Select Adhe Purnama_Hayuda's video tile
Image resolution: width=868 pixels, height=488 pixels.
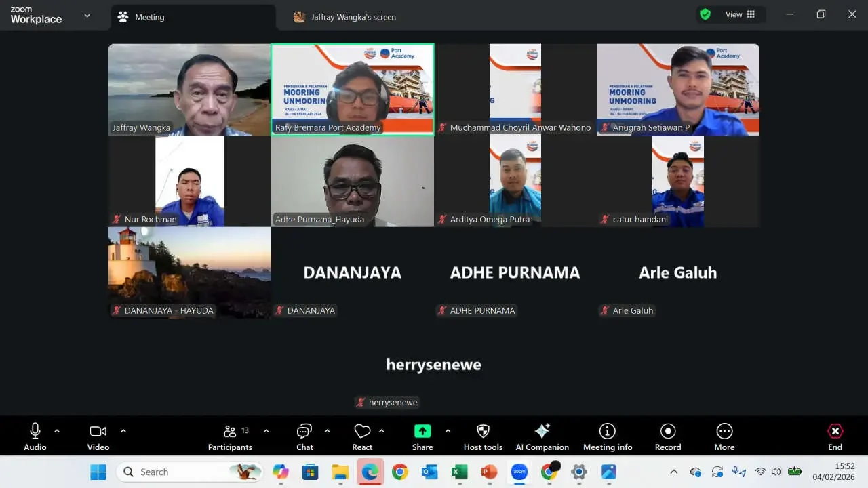click(353, 181)
